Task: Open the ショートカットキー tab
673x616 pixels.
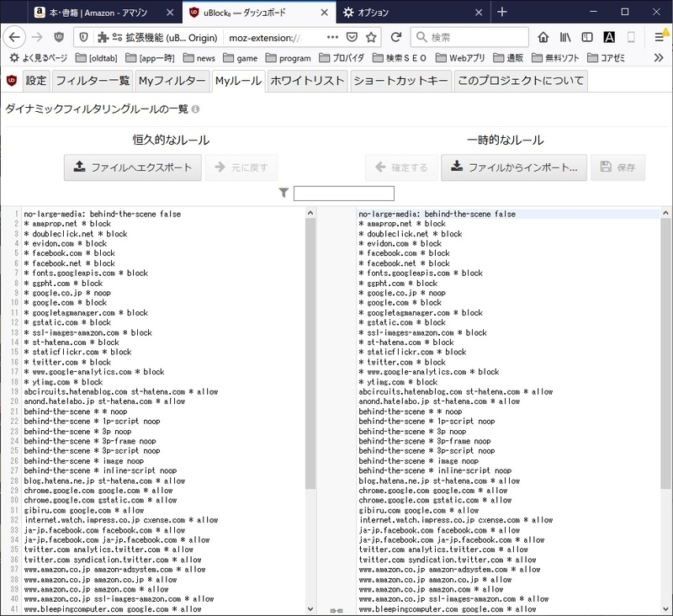Action: (x=401, y=81)
